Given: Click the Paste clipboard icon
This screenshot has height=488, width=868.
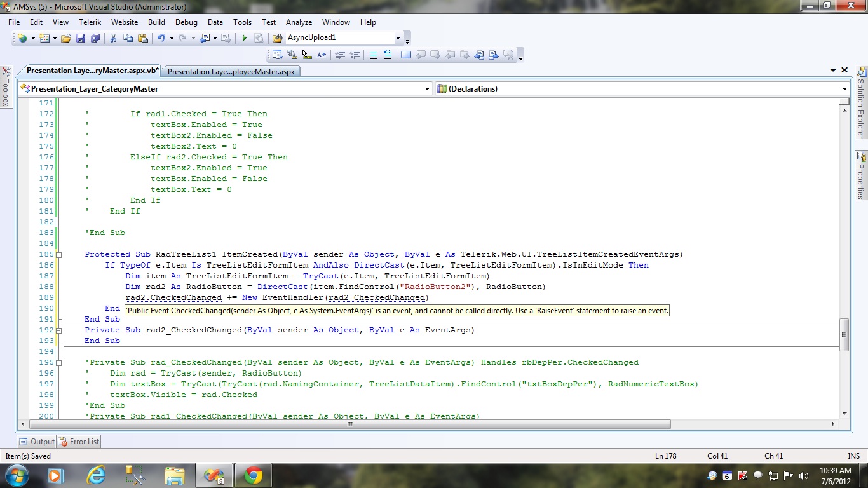Looking at the screenshot, I should [x=143, y=38].
